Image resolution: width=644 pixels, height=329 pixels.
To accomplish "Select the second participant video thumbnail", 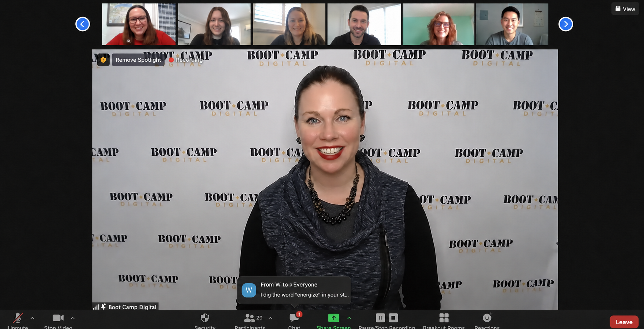I will click(214, 24).
